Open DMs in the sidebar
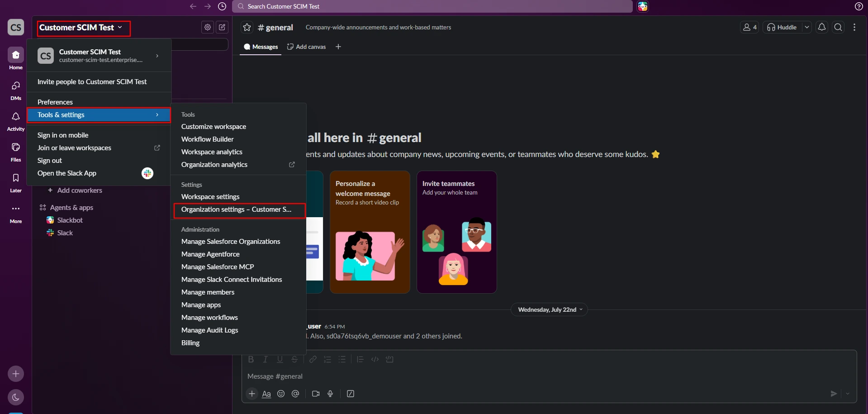 pos(16,90)
